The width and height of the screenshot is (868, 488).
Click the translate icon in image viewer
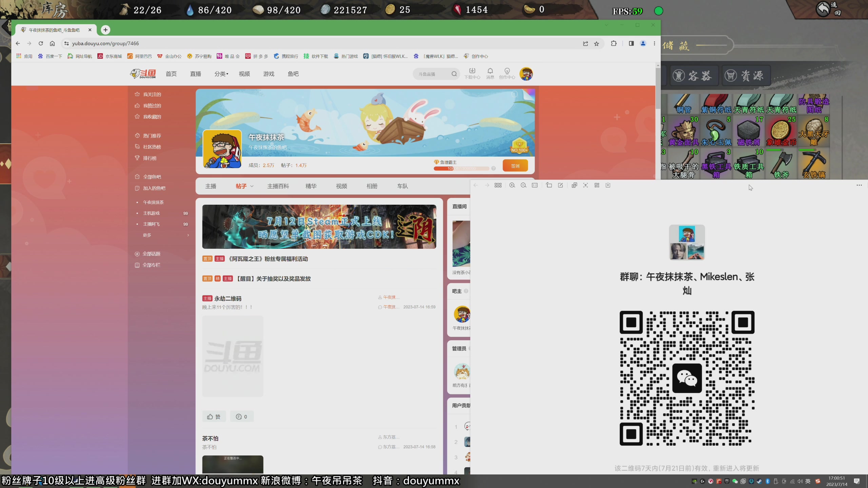point(574,185)
